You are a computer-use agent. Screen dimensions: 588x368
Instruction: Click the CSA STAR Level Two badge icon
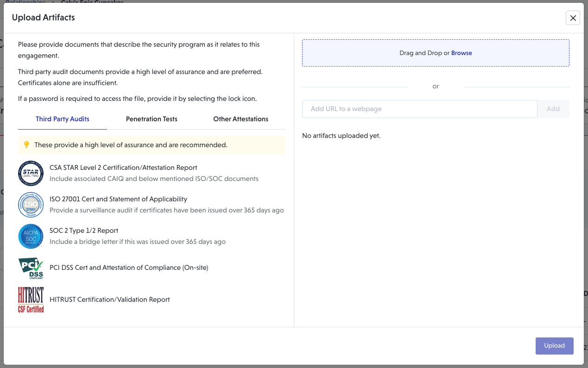[31, 173]
